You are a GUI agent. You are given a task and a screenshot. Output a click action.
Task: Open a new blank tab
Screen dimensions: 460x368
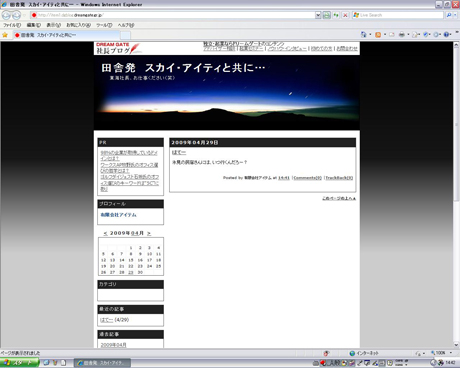pyautogui.click(x=125, y=35)
